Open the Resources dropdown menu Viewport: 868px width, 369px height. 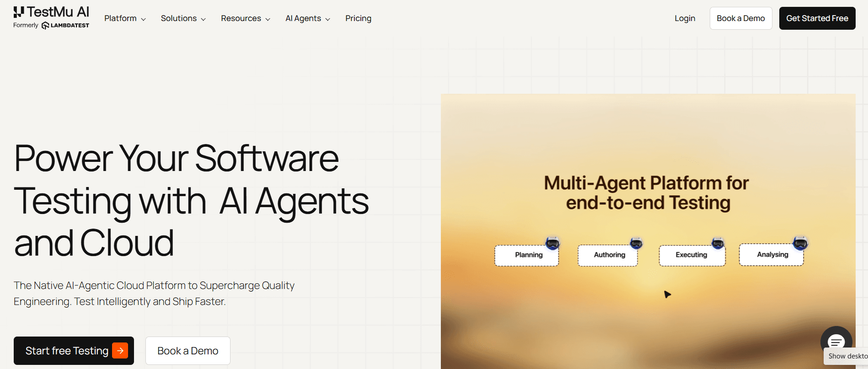tap(245, 18)
